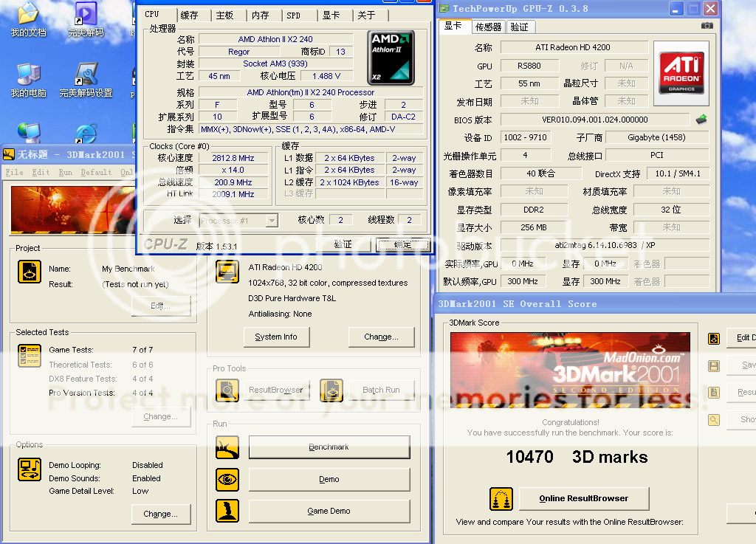
Task: Click the Selected Tests checklist icon
Action: click(30, 356)
